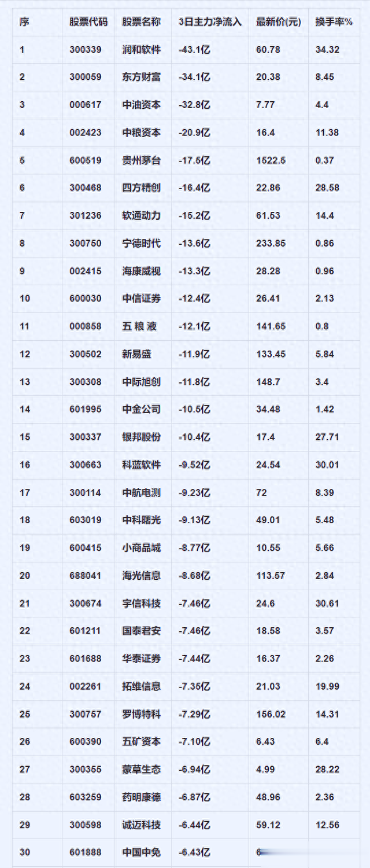Select stock name 罗博特科
The image size is (370, 868).
point(142,714)
